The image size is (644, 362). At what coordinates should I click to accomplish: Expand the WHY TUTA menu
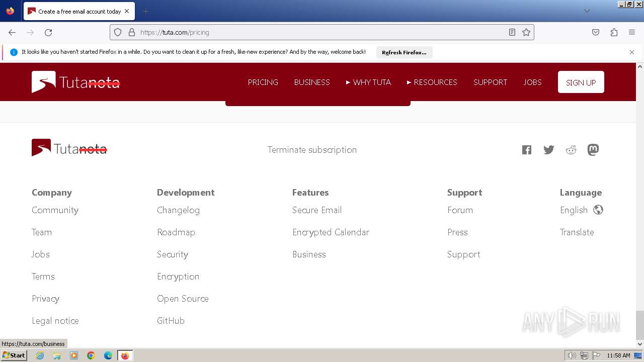point(368,82)
